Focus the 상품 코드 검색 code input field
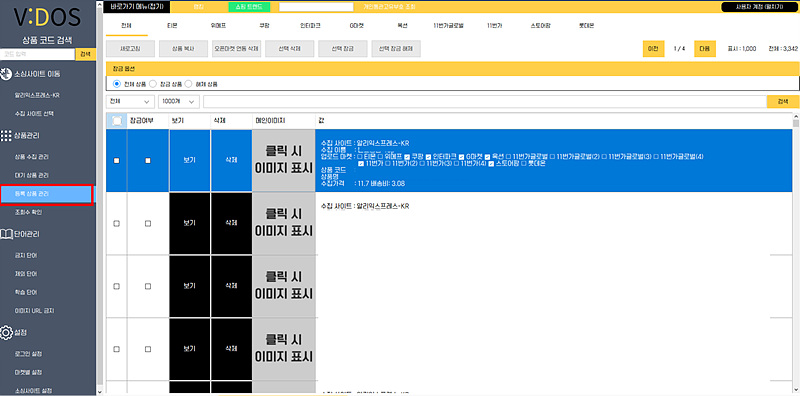This screenshot has height=396, width=800. (38, 54)
